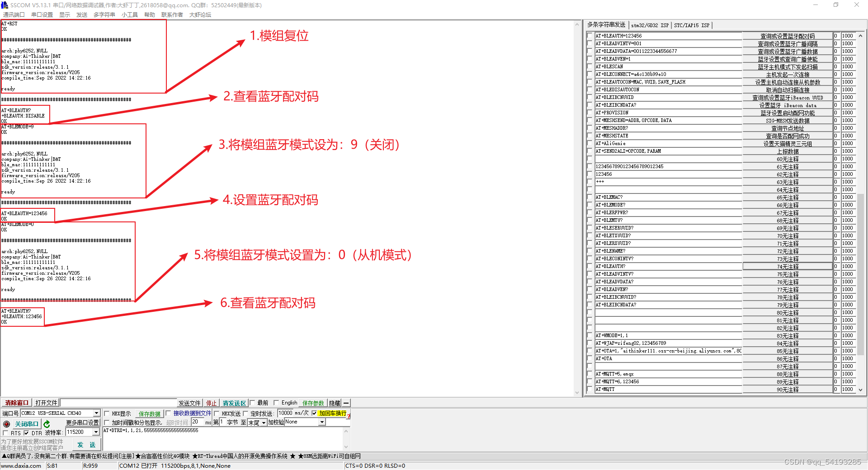Screen dimensions: 868x470
Task: Click the send text area with AT+DTRX
Action: pyautogui.click(x=223, y=438)
